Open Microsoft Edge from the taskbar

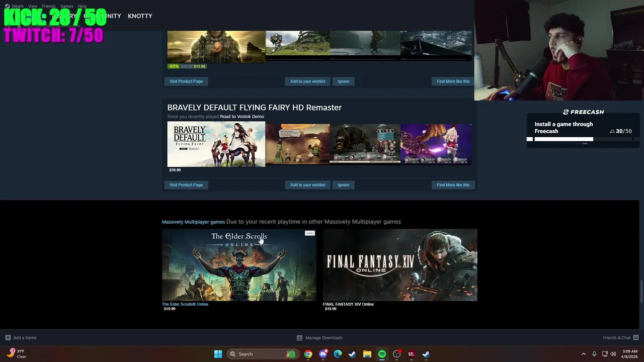tap(338, 354)
